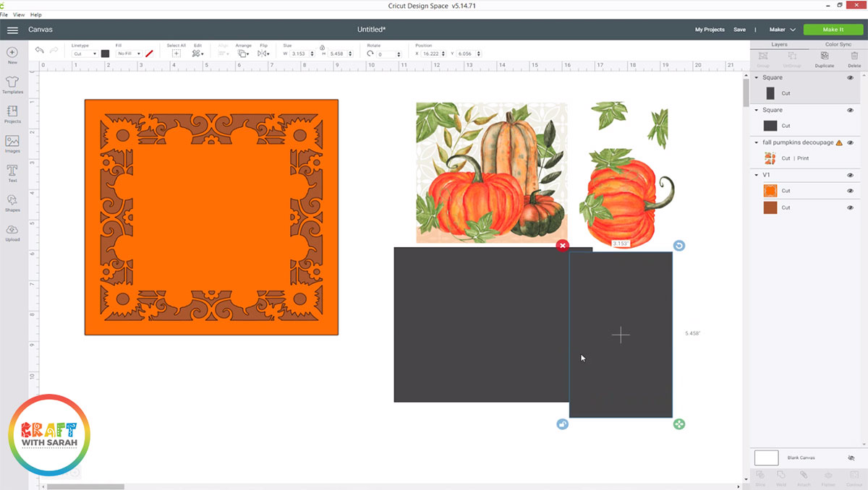
Task: Toggle visibility of the top Square layer
Action: tap(852, 77)
